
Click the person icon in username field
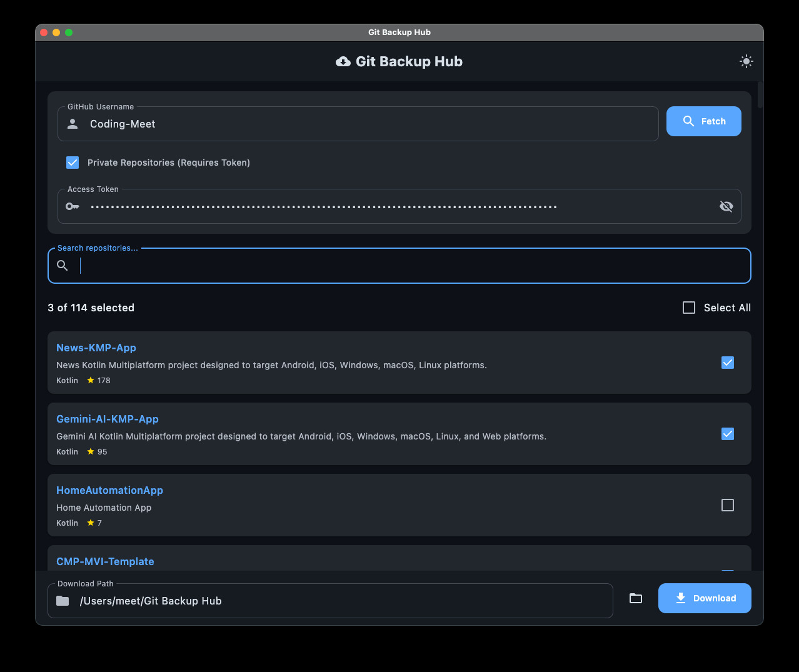click(73, 124)
